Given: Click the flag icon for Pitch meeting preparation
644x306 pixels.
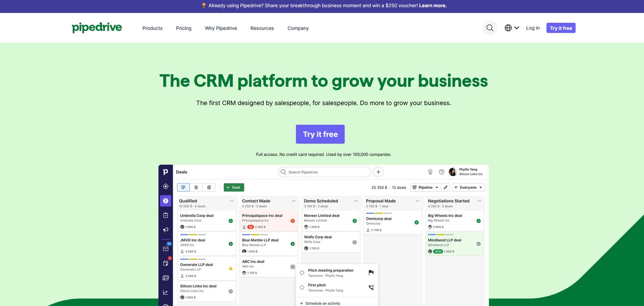Looking at the screenshot, I should click(371, 273).
